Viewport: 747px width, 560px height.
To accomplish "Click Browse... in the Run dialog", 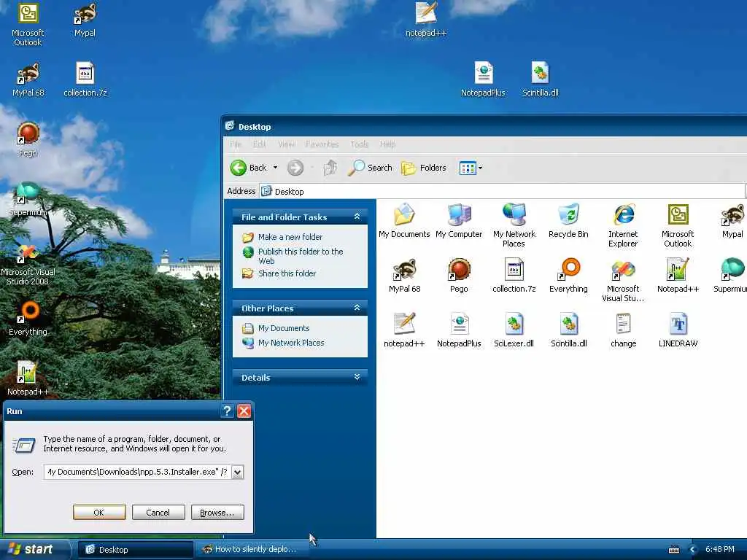I will 217,513.
